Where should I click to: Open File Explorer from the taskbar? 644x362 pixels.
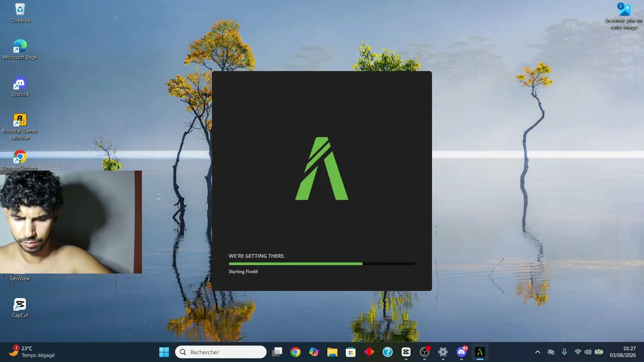(332, 352)
